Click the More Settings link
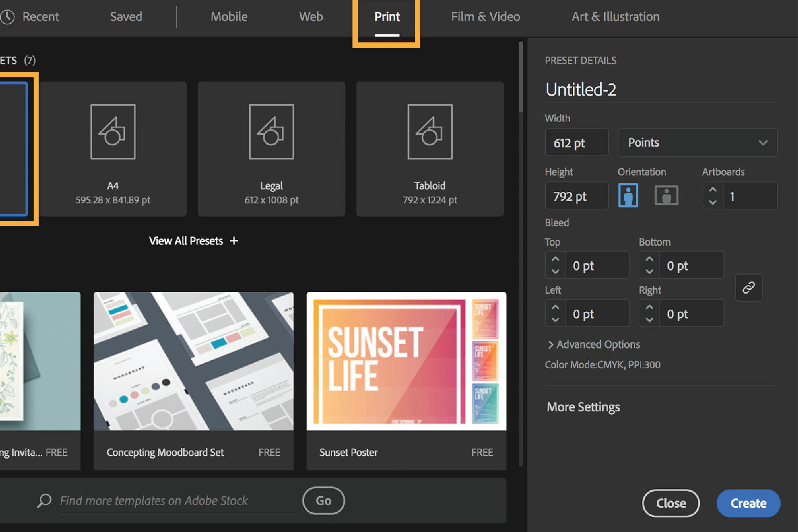Image resolution: width=798 pixels, height=532 pixels. (583, 407)
